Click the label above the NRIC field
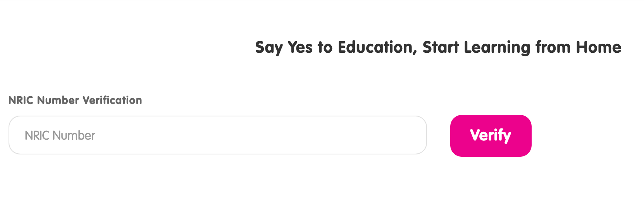This screenshot has height=201, width=644. coord(75,100)
